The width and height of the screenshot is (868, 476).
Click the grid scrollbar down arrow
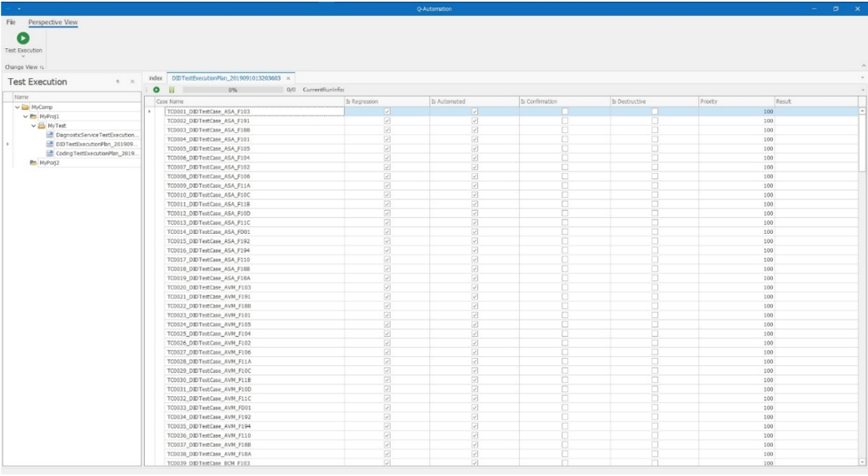(862, 462)
